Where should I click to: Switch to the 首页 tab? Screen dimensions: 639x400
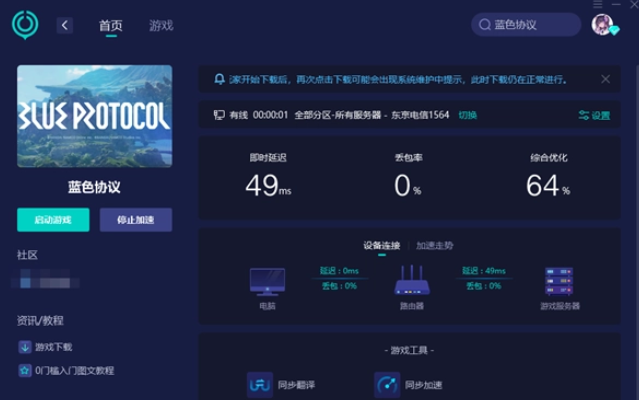coord(111,26)
